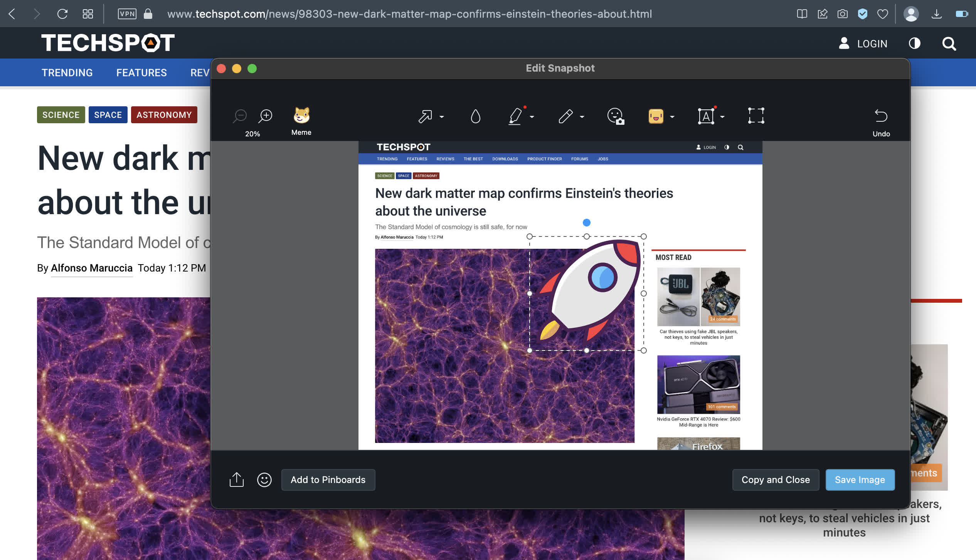The width and height of the screenshot is (976, 560).
Task: Click the smiley feedback icon
Action: coord(264,480)
